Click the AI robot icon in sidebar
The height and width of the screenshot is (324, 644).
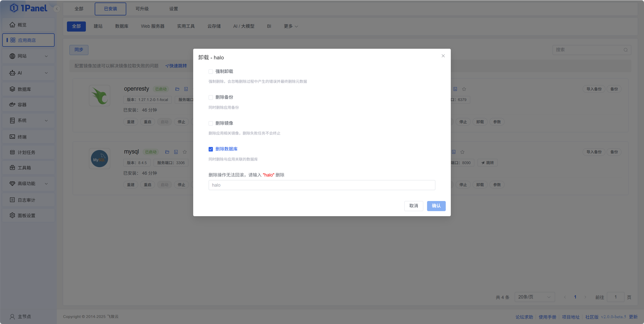(x=12, y=73)
